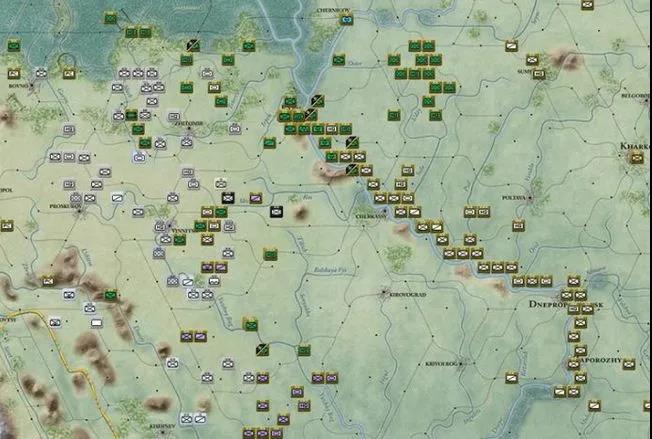Viewport: 652px width, 439px height.
Task: Click the Kharkov city label
Action: click(x=635, y=146)
